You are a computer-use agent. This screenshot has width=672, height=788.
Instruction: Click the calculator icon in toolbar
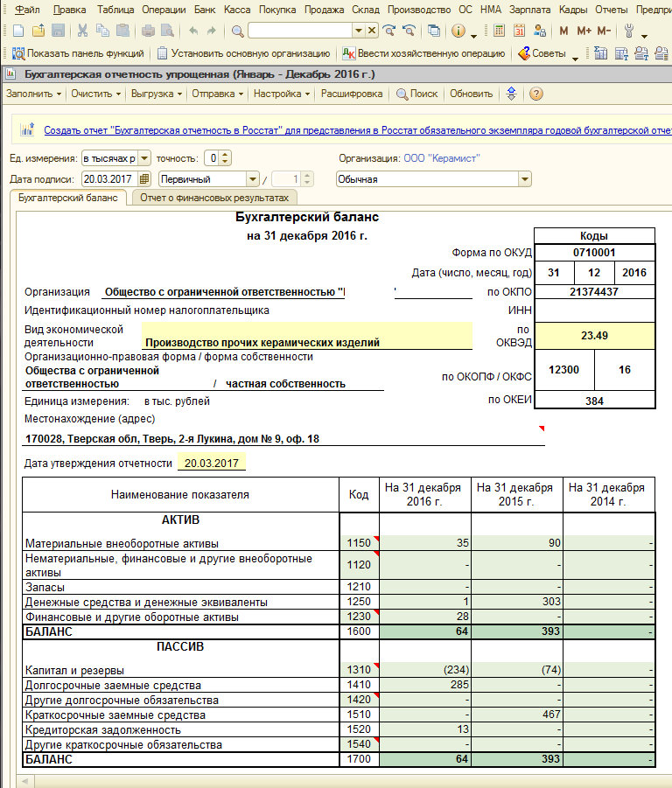(x=499, y=31)
